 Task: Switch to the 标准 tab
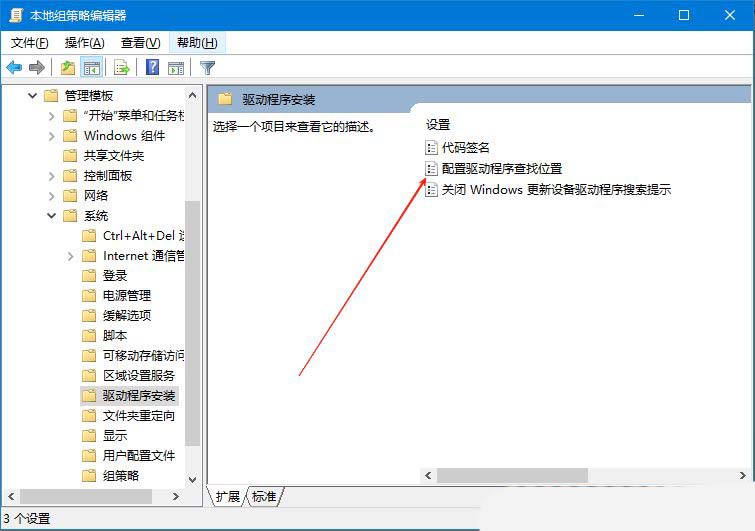point(264,496)
